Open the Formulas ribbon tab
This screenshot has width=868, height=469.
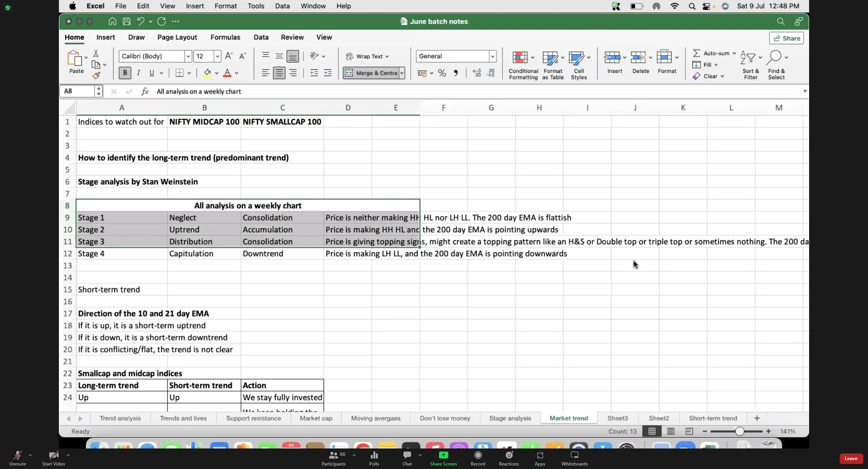click(x=225, y=37)
